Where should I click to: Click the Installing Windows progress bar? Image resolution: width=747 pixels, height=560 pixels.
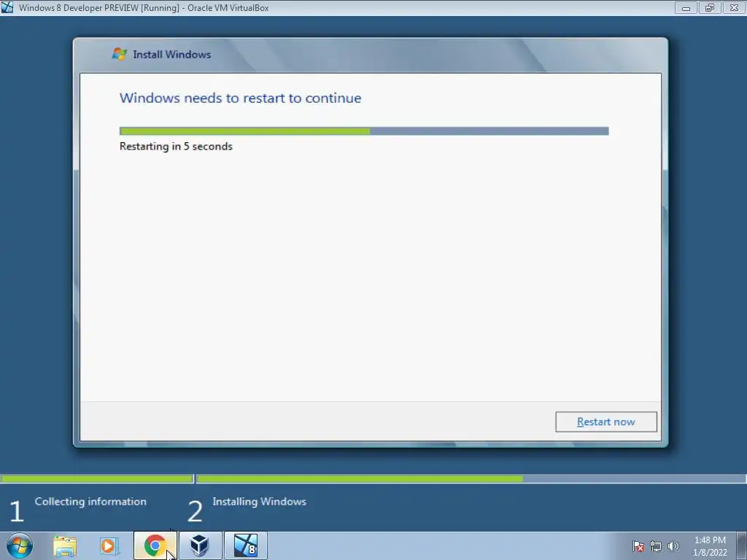coord(471,478)
